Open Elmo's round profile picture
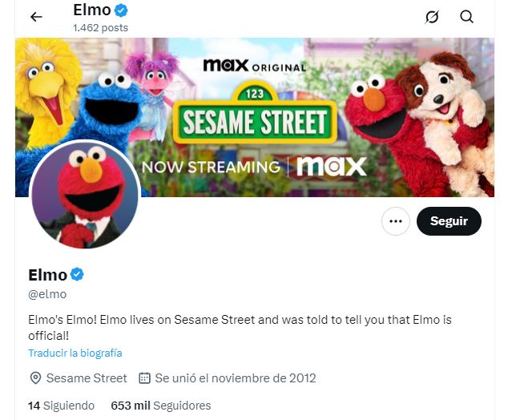The image size is (516, 420). pos(85,196)
